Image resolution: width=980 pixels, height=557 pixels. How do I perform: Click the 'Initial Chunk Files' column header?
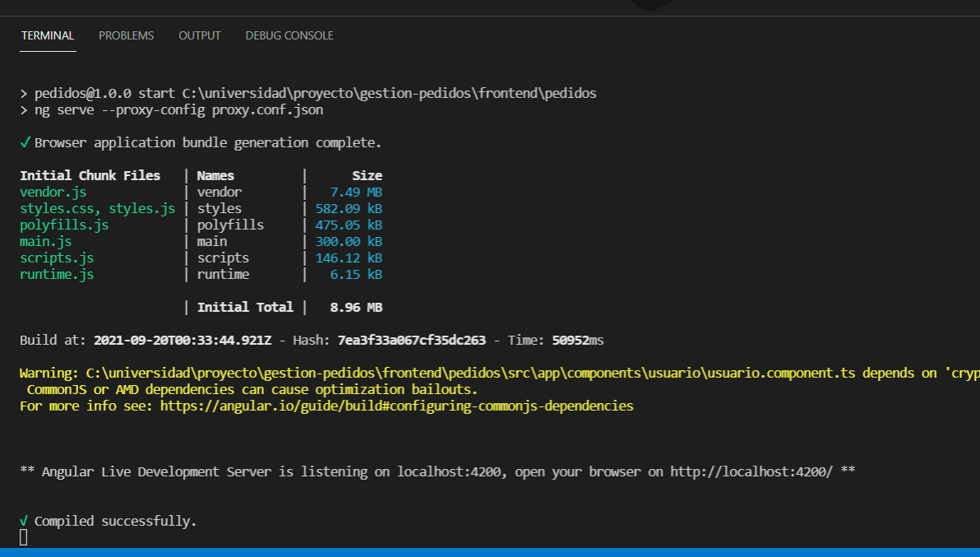tap(90, 176)
